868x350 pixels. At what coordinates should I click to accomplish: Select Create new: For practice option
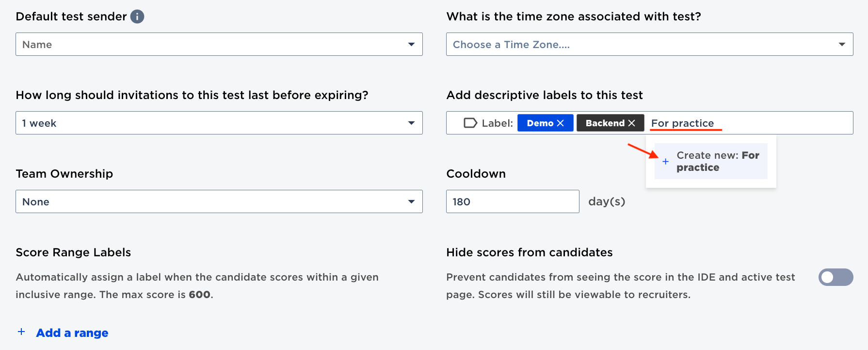click(711, 161)
